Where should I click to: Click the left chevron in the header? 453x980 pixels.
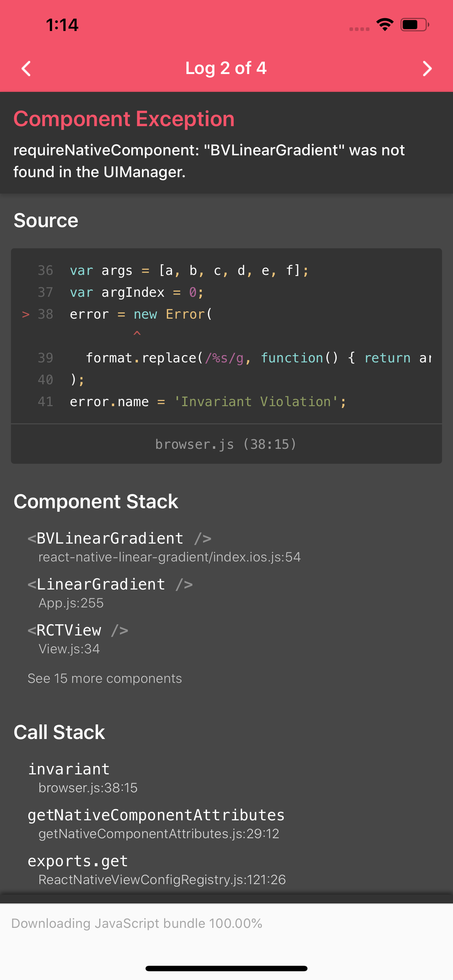click(x=26, y=69)
